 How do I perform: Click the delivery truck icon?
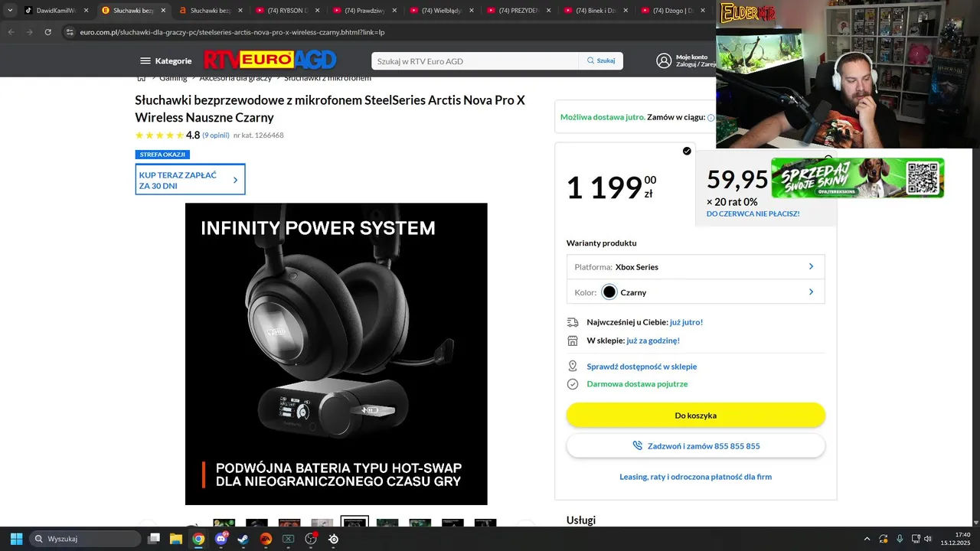(573, 322)
